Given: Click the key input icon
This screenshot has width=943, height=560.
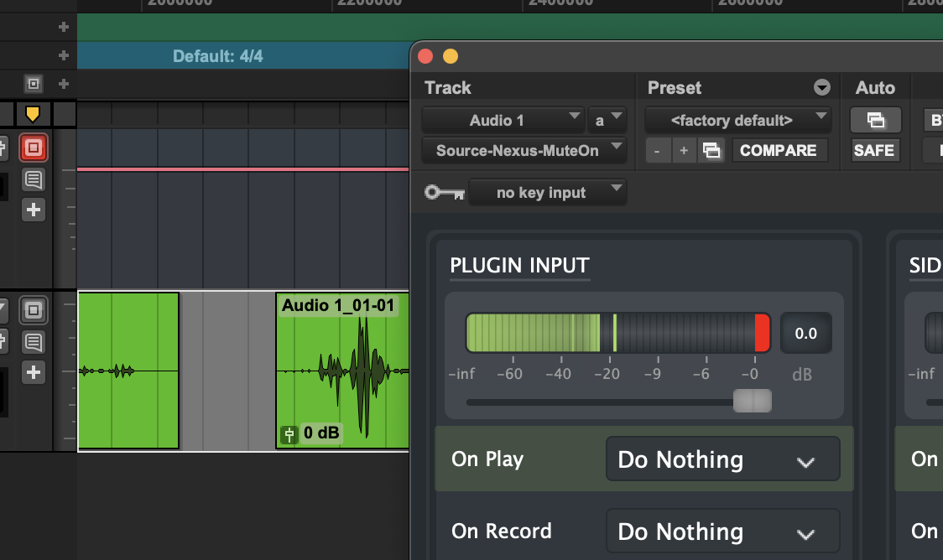Looking at the screenshot, I should tap(444, 193).
